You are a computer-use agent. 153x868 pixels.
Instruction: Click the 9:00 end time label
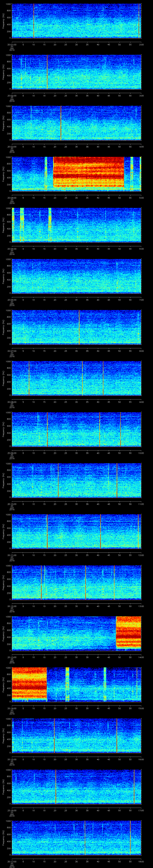[x=141, y=402]
